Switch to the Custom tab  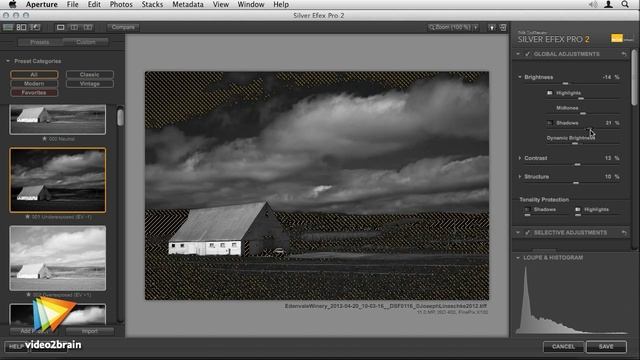point(86,42)
